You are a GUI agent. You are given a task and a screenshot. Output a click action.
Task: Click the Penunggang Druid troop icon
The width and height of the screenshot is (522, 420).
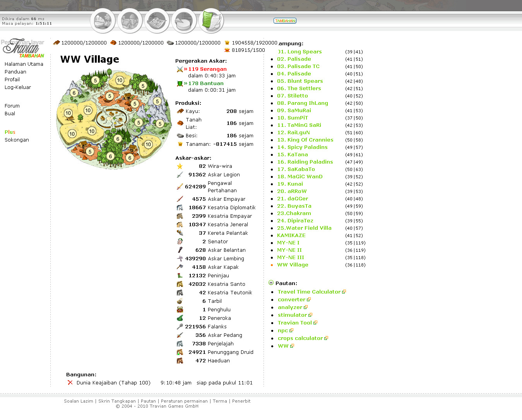tap(180, 352)
